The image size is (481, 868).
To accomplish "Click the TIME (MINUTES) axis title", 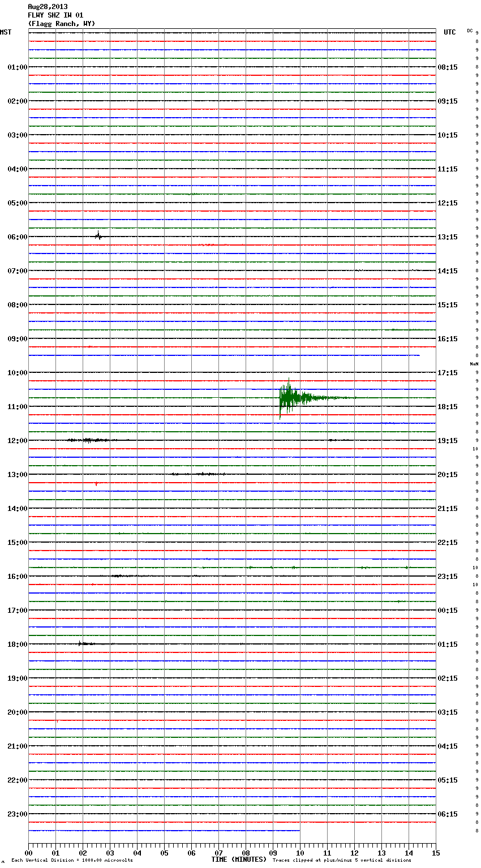I will pyautogui.click(x=239, y=860).
